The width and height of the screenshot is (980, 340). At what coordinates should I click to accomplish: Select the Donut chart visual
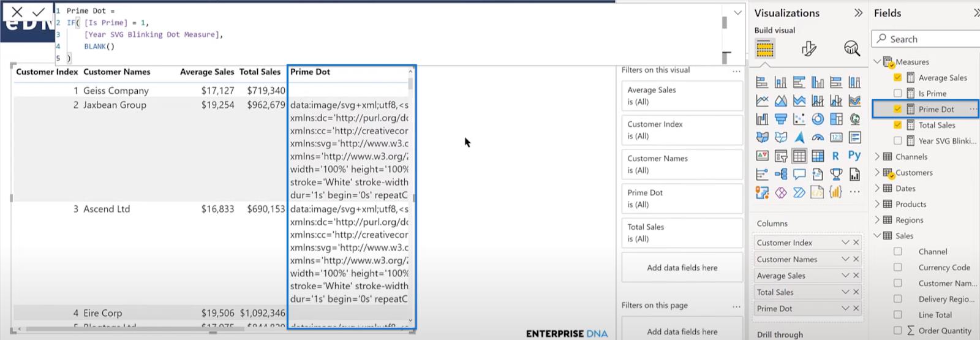click(818, 119)
